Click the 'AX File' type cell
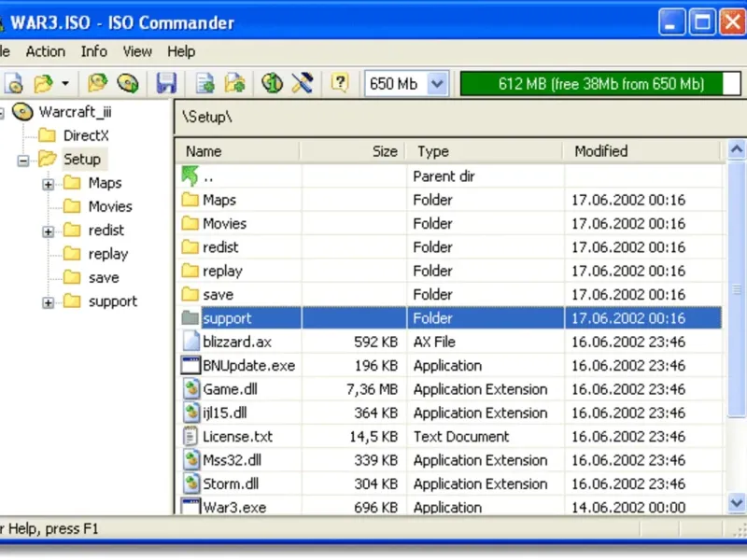Image resolution: width=747 pixels, height=560 pixels. pyautogui.click(x=434, y=342)
